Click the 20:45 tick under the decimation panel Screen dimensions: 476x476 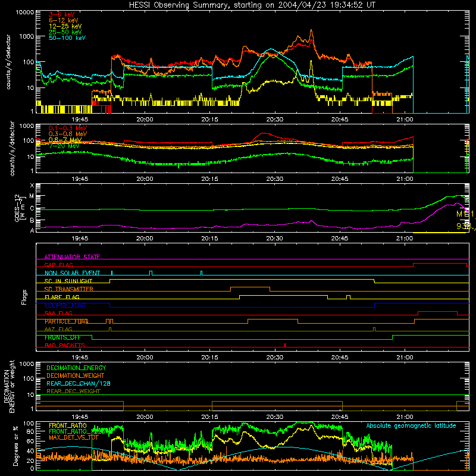pyautogui.click(x=340, y=417)
